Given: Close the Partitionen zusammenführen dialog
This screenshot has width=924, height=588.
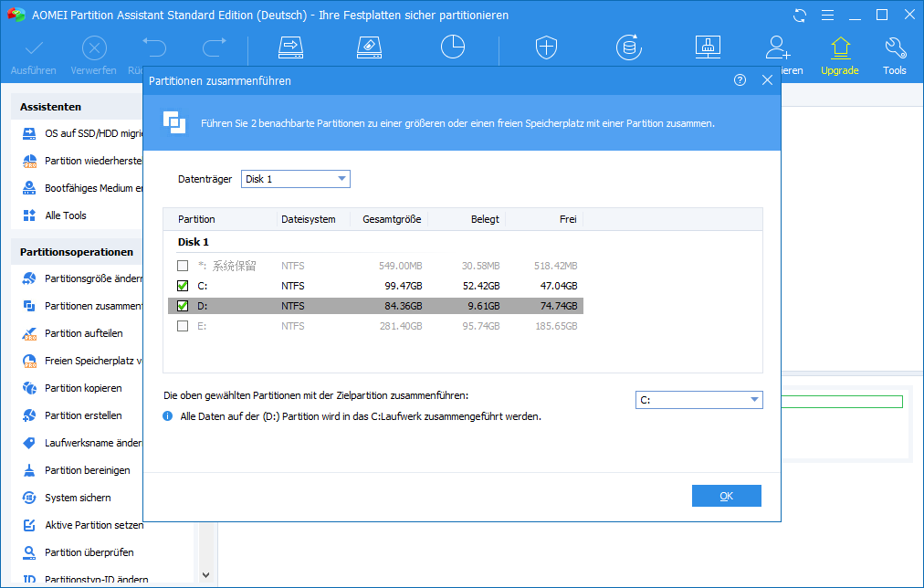Looking at the screenshot, I should coord(767,80).
